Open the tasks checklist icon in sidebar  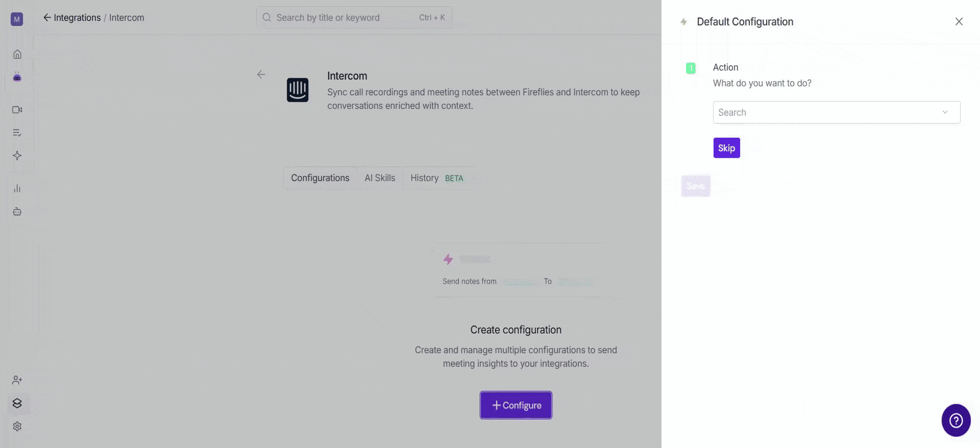point(17,133)
